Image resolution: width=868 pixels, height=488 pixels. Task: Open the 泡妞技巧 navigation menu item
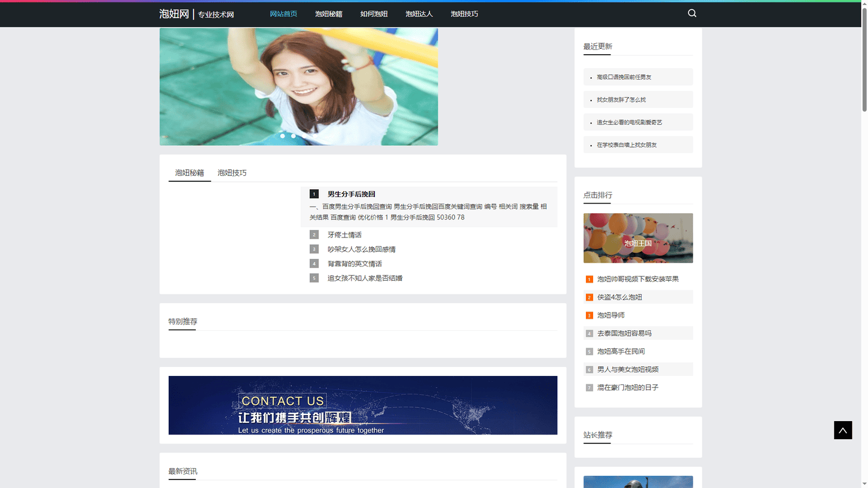pyautogui.click(x=464, y=14)
